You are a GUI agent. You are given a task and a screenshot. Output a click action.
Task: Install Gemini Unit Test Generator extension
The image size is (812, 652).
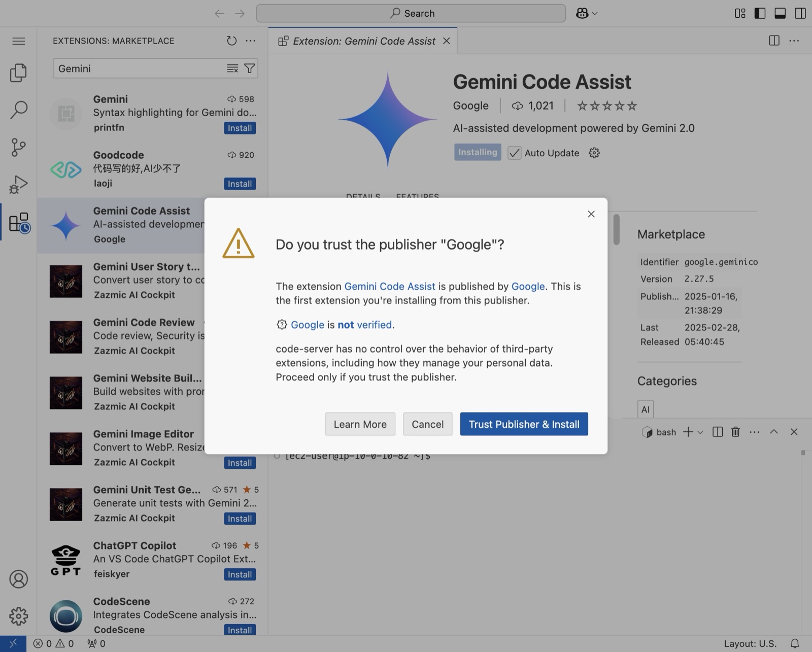coord(240,519)
